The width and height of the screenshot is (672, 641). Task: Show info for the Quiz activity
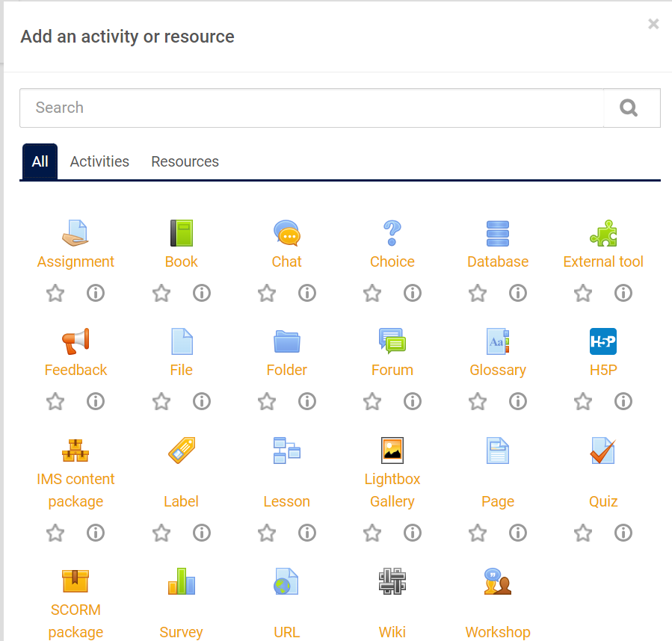623,533
